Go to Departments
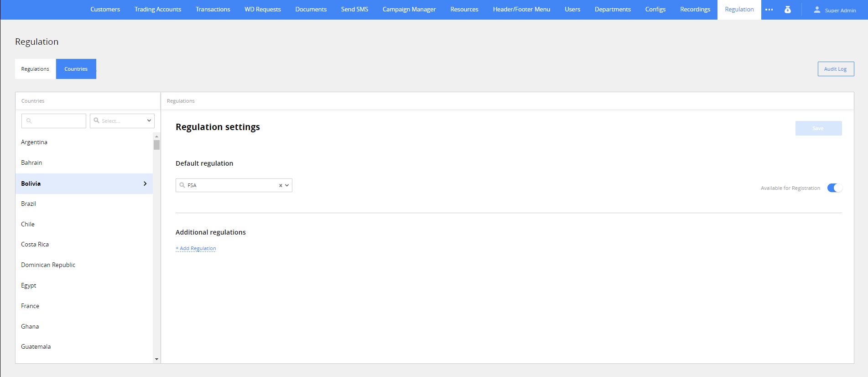Image resolution: width=868 pixels, height=377 pixels. [613, 10]
